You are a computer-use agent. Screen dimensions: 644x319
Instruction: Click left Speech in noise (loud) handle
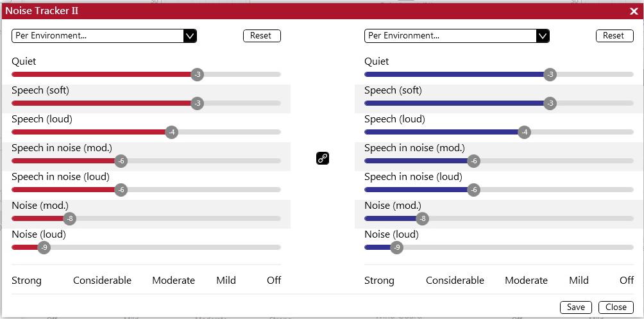click(121, 190)
